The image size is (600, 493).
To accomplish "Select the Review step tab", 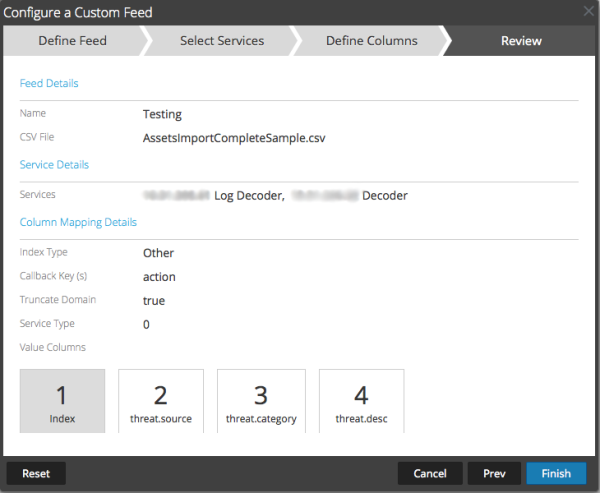I will point(521,41).
